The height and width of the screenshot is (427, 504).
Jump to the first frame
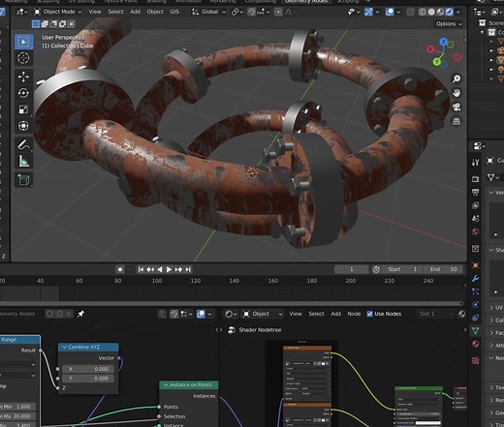tap(141, 269)
